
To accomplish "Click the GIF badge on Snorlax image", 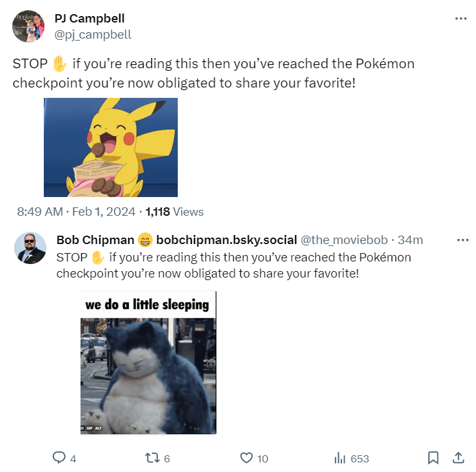I will click(x=90, y=428).
